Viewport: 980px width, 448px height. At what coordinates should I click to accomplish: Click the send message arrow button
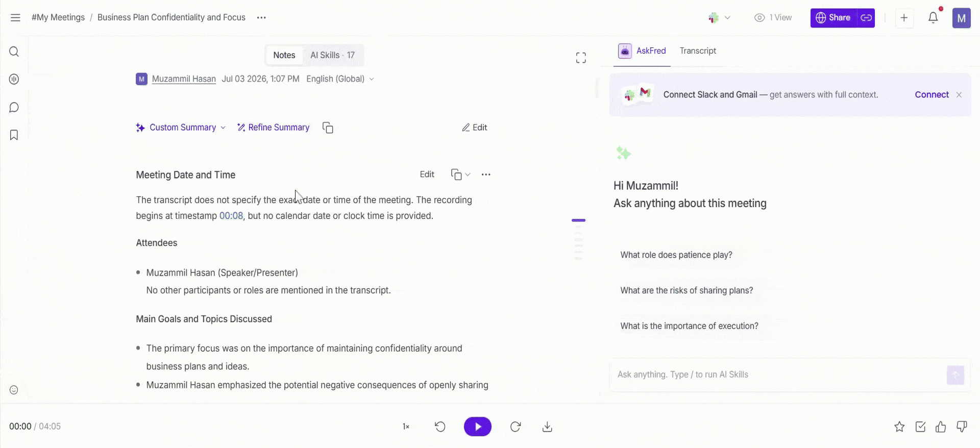click(x=955, y=375)
